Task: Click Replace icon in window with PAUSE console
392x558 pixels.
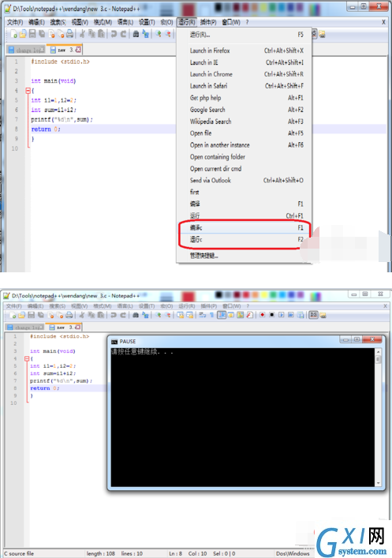Action: (145, 315)
